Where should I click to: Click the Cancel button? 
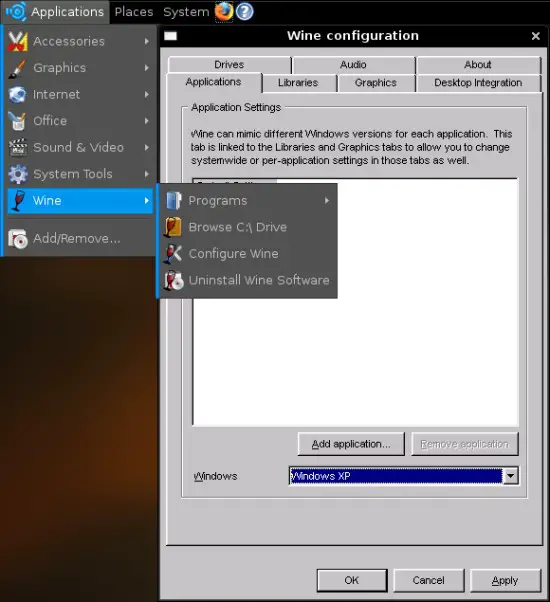(428, 580)
